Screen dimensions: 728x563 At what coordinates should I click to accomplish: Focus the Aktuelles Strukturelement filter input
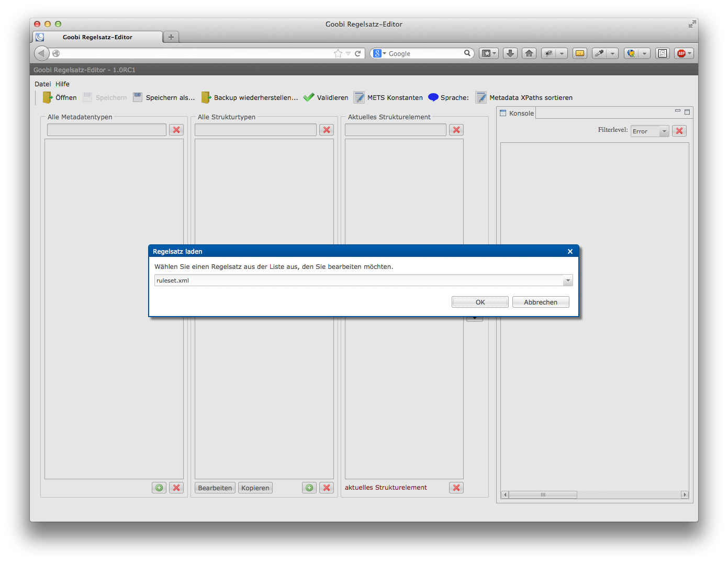click(x=396, y=130)
